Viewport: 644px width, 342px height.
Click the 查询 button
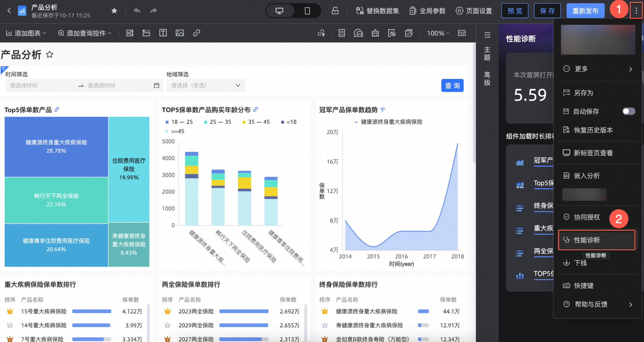(x=452, y=85)
